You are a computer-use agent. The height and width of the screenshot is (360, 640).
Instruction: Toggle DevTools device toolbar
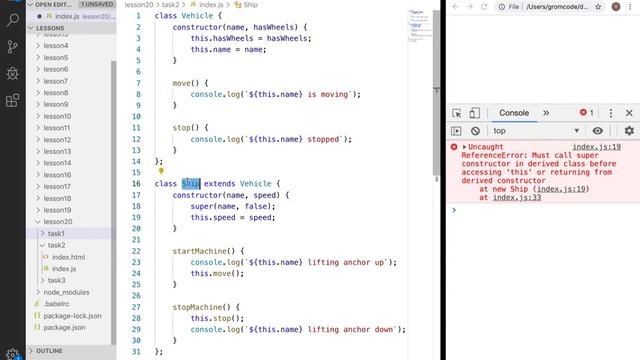pyautogui.click(x=474, y=113)
